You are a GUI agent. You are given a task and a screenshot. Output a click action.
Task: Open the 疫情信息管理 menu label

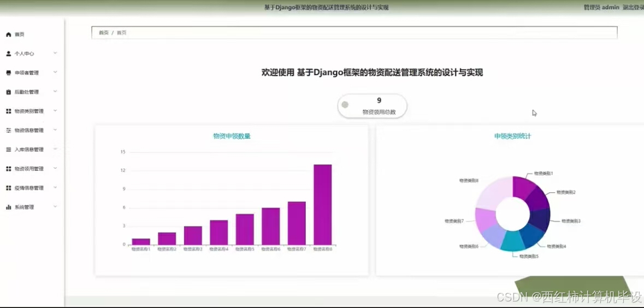(29, 188)
